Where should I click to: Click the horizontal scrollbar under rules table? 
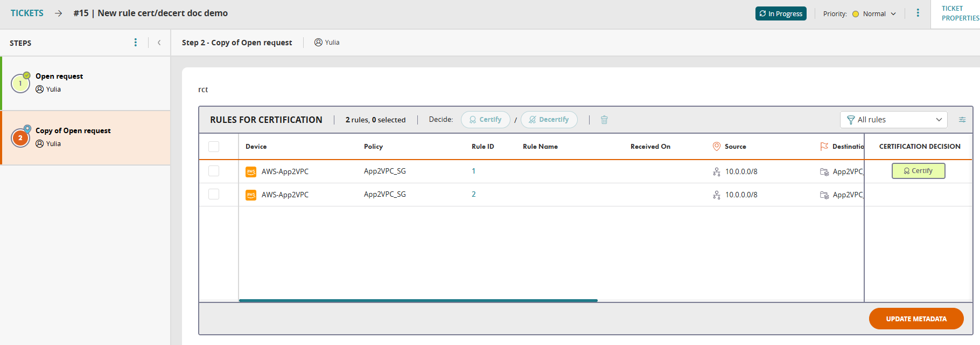418,300
